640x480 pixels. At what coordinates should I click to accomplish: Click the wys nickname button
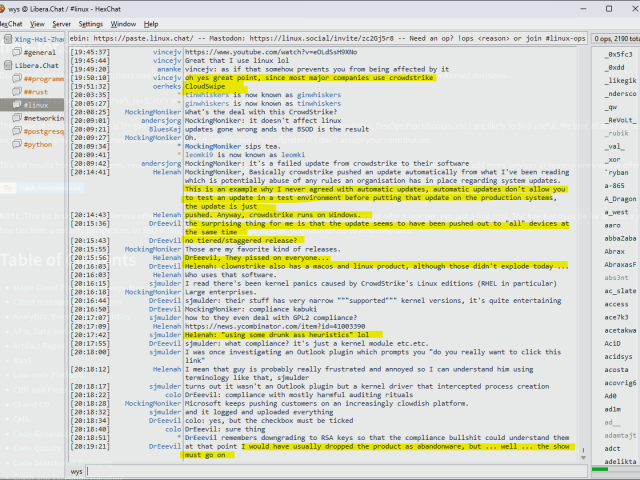coord(77,471)
